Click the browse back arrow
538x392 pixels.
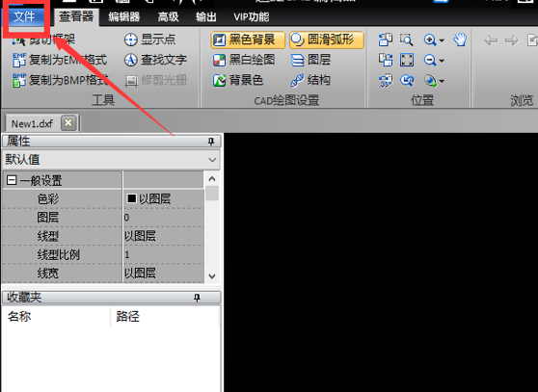491,40
